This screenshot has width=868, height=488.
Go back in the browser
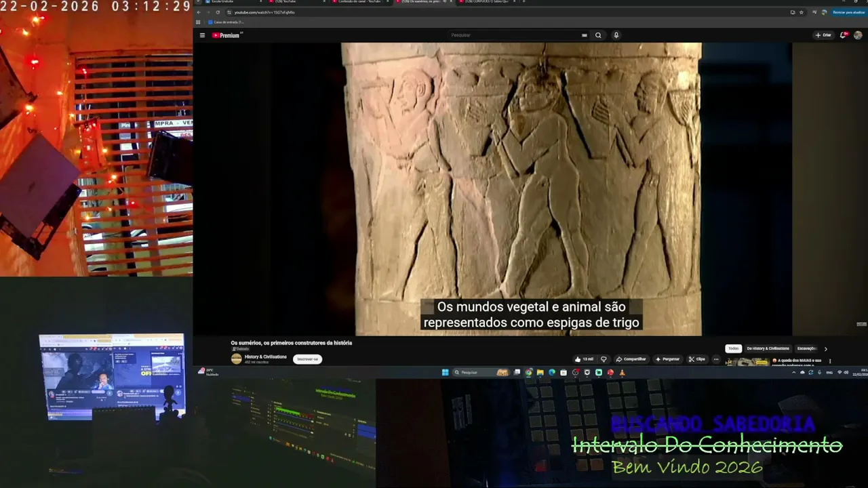coord(198,12)
